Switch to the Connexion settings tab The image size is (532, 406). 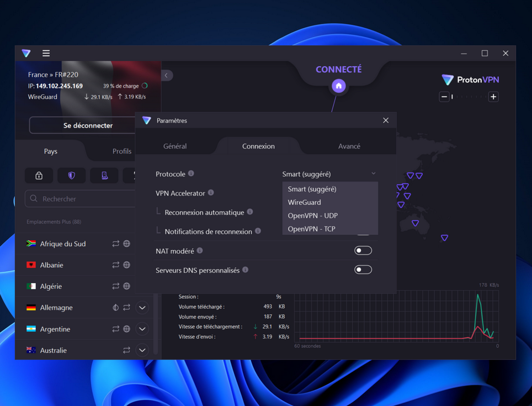coord(258,146)
